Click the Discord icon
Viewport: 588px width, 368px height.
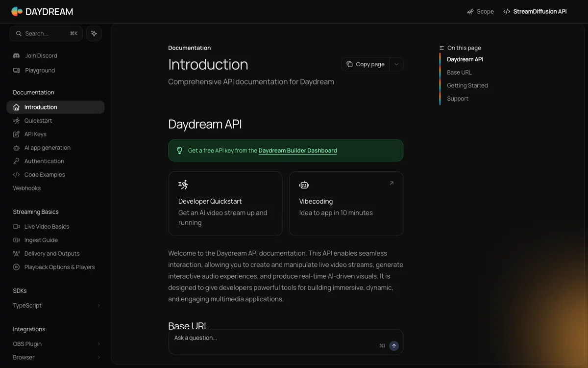point(16,55)
